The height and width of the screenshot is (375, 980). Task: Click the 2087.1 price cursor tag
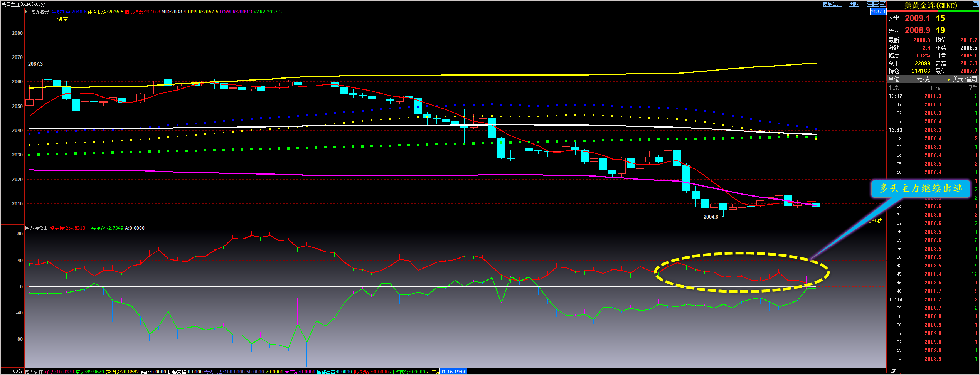[x=878, y=12]
